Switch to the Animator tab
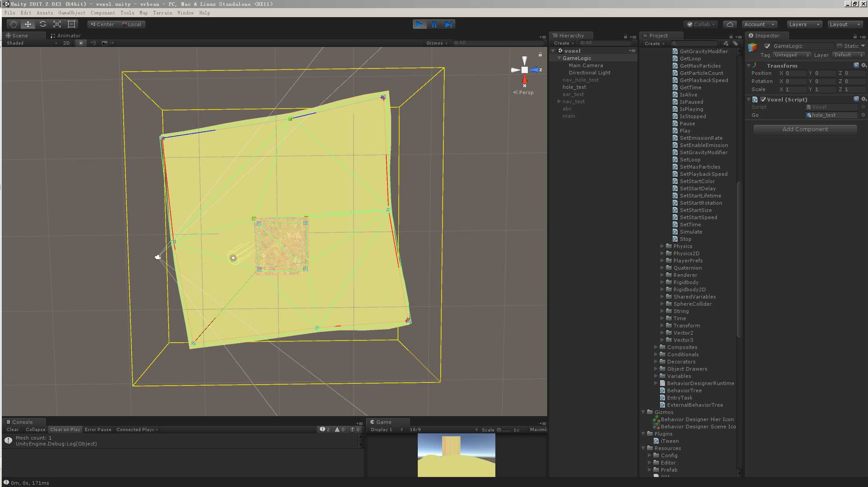868x487 pixels. click(x=66, y=36)
